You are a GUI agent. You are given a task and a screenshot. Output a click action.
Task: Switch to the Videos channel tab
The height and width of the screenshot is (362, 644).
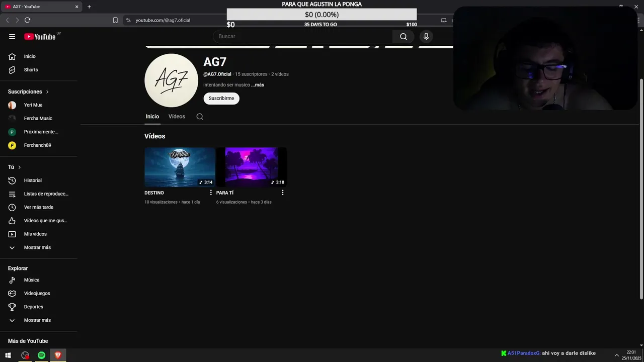coord(177,117)
